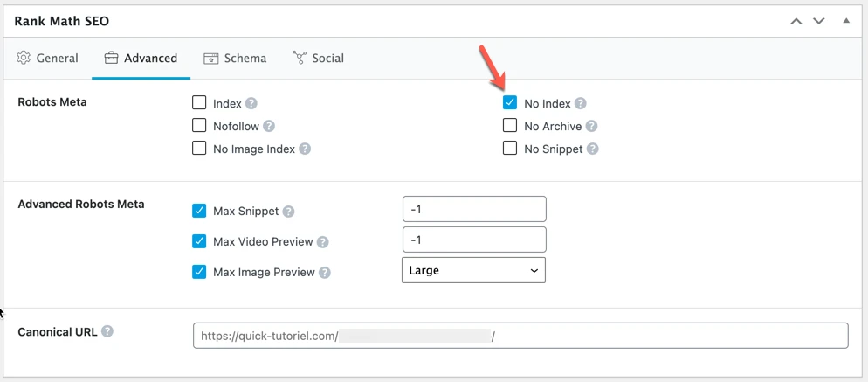Uncheck Max Video Preview
The width and height of the screenshot is (868, 382).
pyautogui.click(x=199, y=242)
